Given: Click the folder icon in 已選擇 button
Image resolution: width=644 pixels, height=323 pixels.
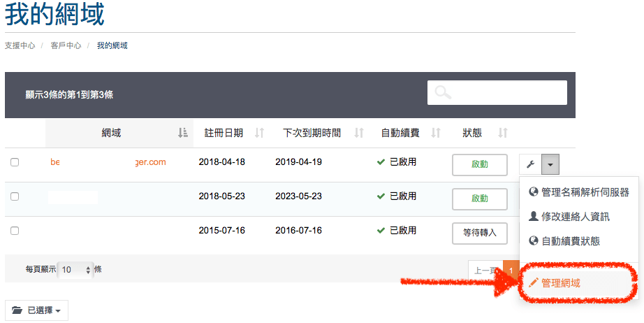Looking at the screenshot, I should (x=17, y=310).
